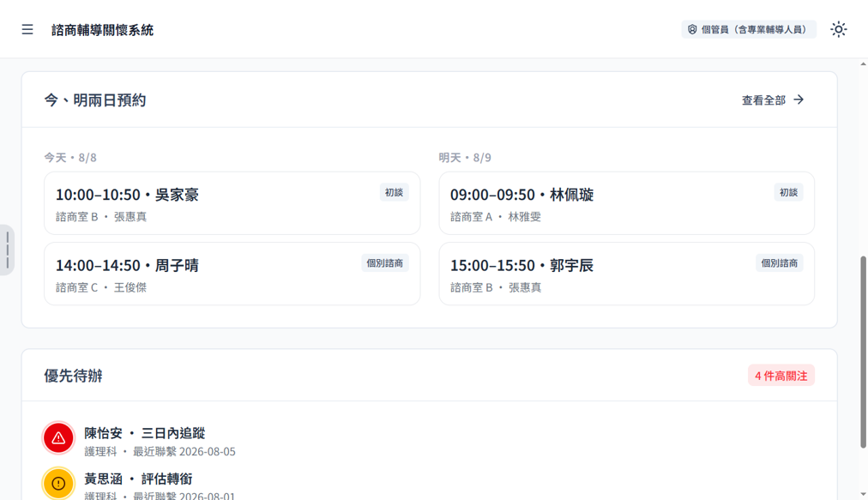This screenshot has height=500, width=868.
Task: Open 查看全部 appointments link
Action: tap(773, 99)
